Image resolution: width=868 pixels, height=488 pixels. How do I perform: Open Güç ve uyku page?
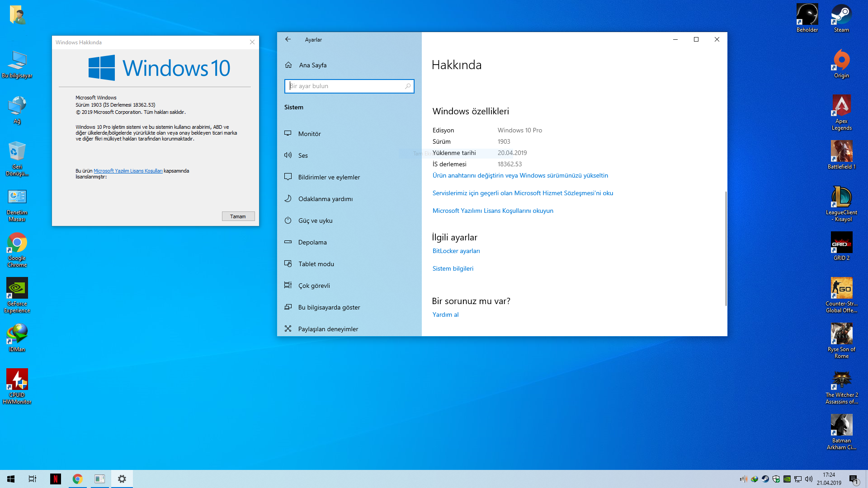349,221
